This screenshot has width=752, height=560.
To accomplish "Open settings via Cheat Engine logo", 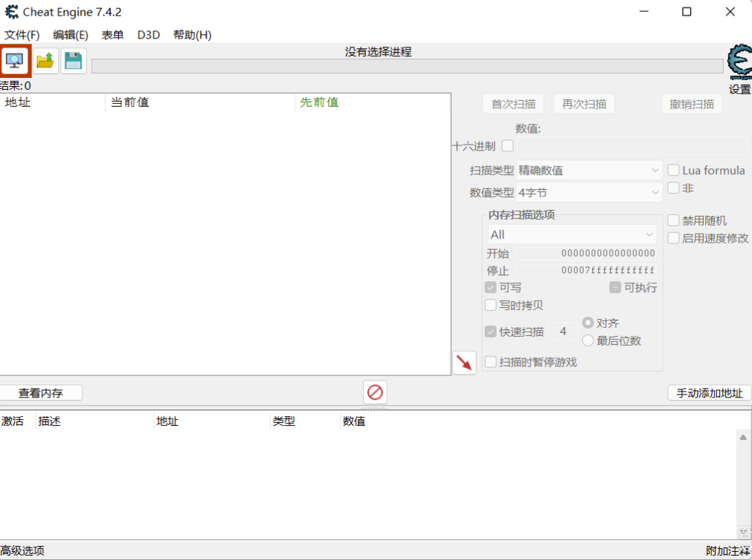I will (x=739, y=62).
